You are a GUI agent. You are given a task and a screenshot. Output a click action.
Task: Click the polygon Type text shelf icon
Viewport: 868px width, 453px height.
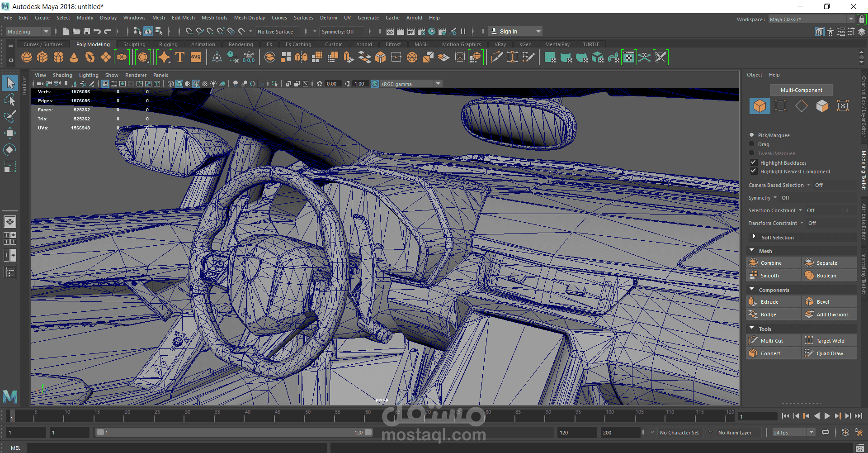tap(180, 57)
